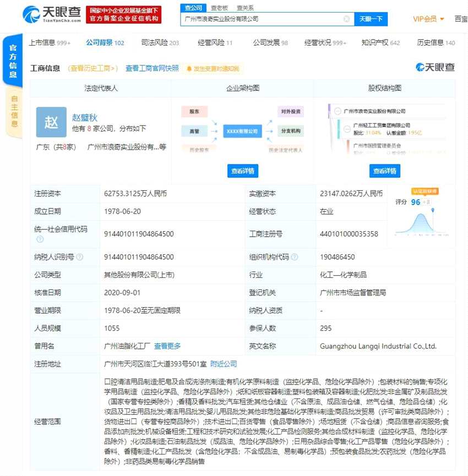The width and height of the screenshot is (468, 476).
Task: Switch to the 自主信息 side tab
Action: 14,111
